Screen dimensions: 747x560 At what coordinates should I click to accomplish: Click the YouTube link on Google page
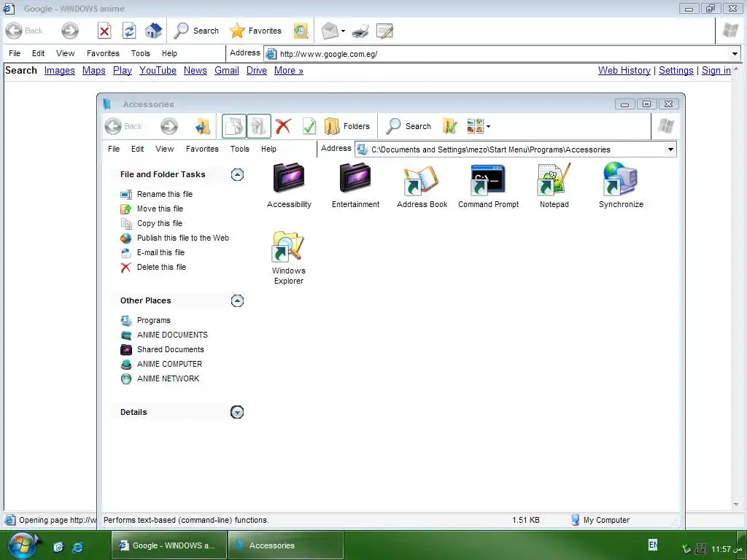click(x=158, y=71)
